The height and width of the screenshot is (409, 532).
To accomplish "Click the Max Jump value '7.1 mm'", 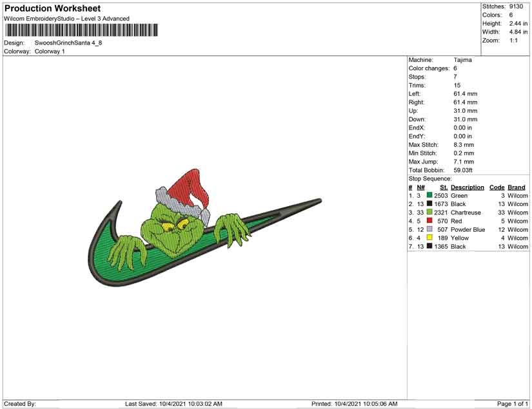I will coord(464,162).
